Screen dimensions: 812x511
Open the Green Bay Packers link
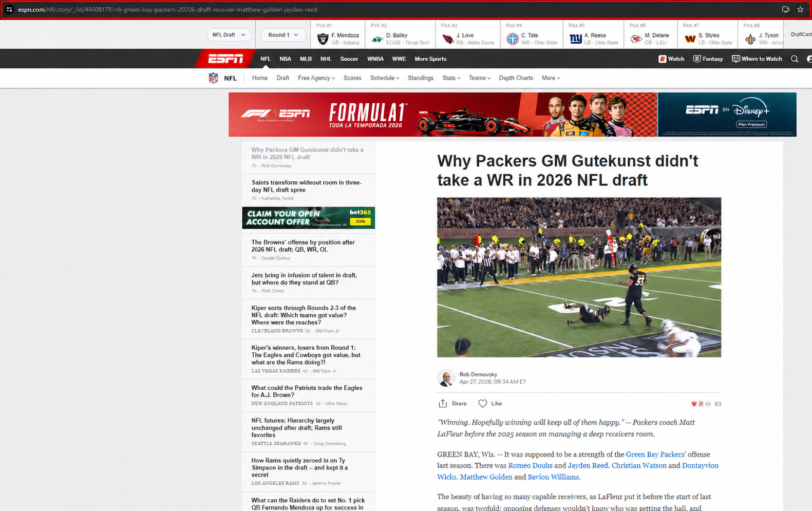(x=655, y=455)
